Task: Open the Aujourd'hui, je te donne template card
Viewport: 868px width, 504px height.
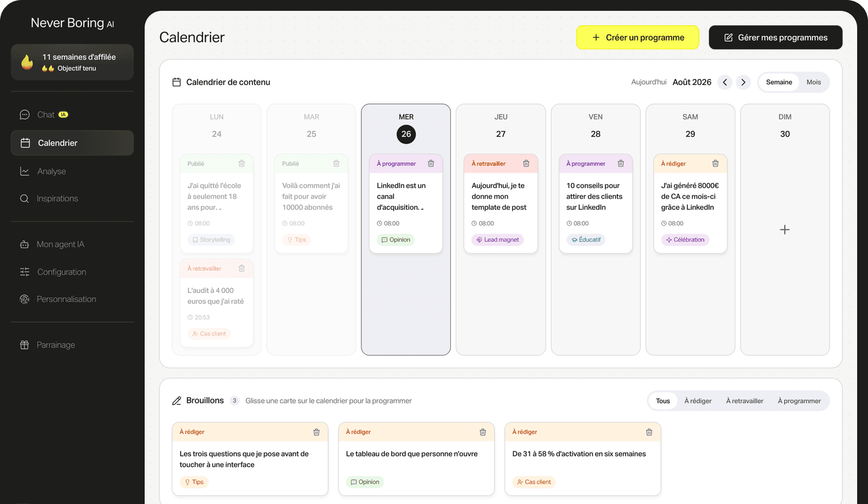Action: coord(501,204)
